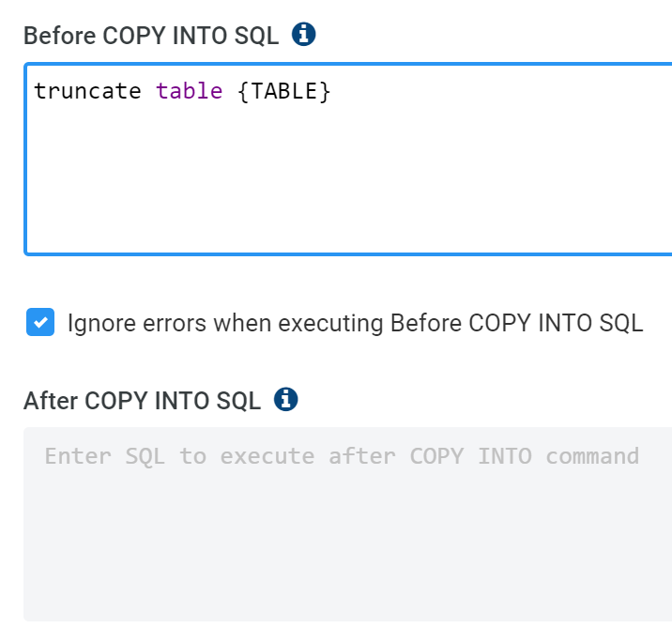Screen dimensions: 672x628
Task: Click the 'Before COPY INTO SQL' heading label
Action: pyautogui.click(x=151, y=36)
